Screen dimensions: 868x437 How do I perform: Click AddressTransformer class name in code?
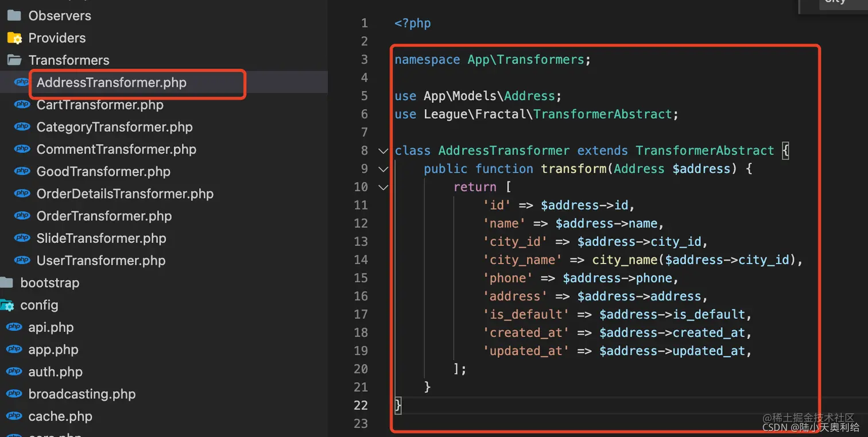(x=504, y=150)
